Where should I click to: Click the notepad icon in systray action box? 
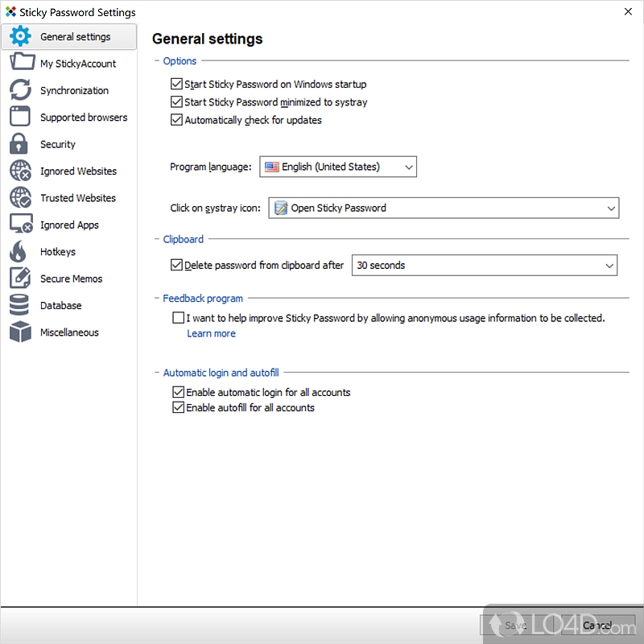(281, 208)
